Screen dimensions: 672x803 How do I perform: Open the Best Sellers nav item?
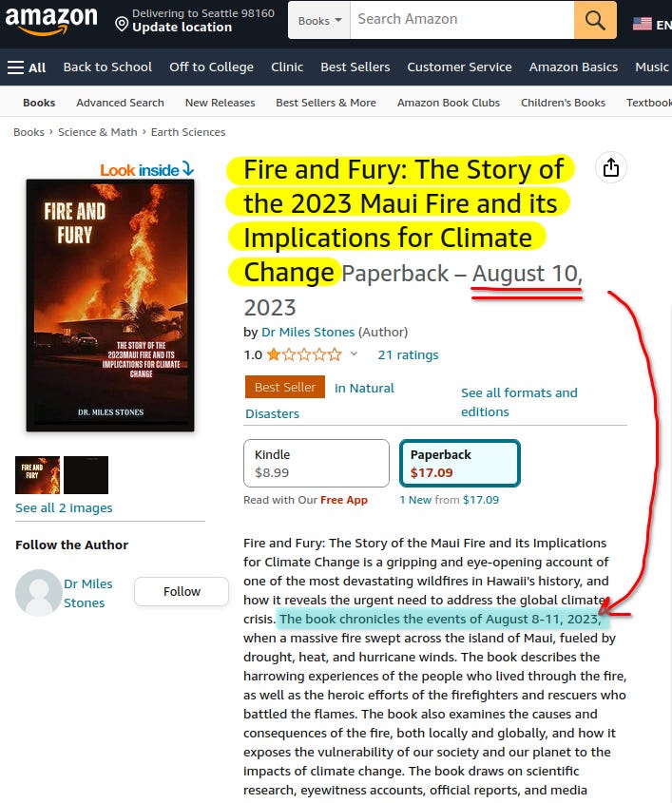point(355,67)
